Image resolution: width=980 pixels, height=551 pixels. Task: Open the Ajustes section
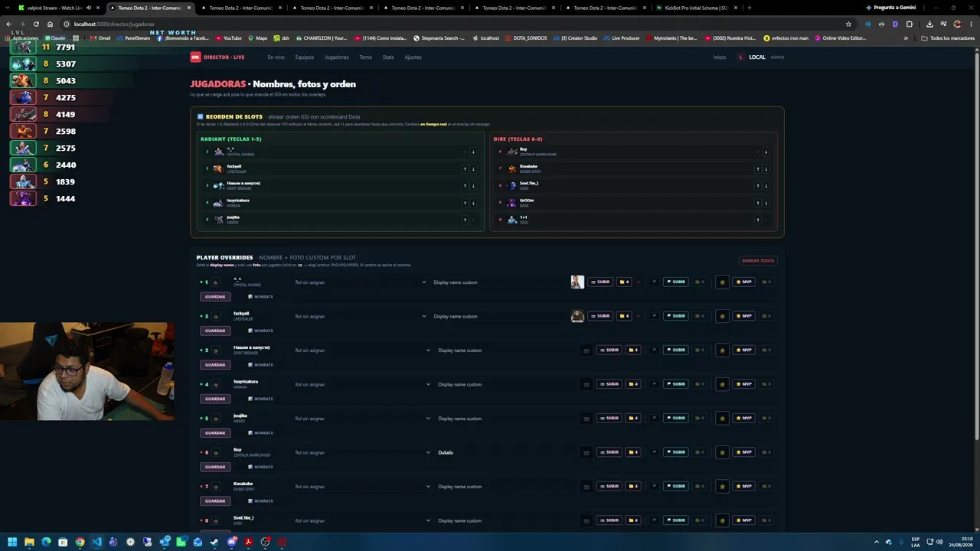(x=413, y=57)
